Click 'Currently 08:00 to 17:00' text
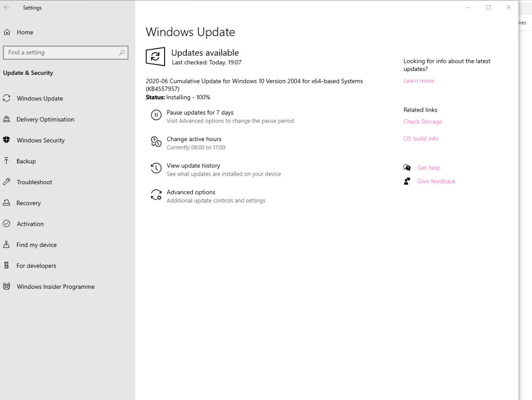 (x=196, y=147)
